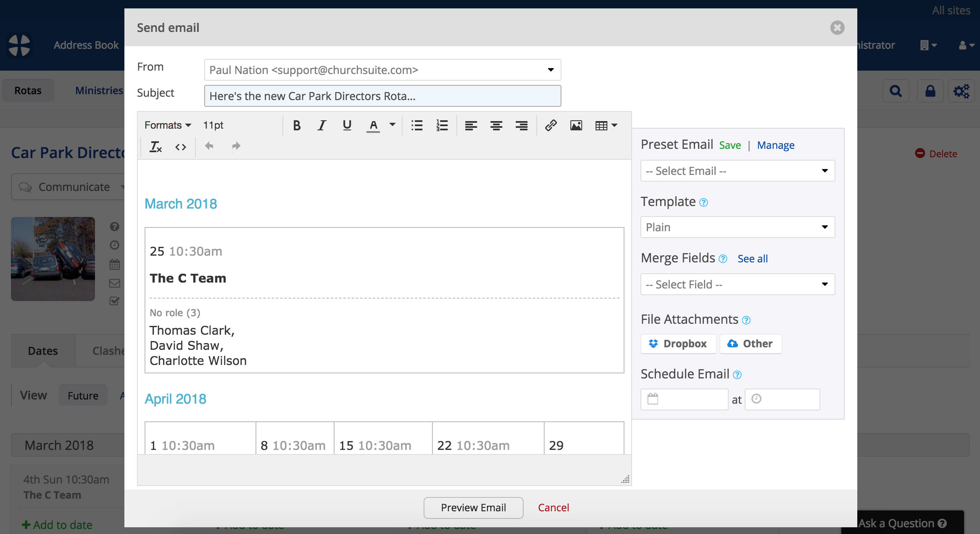The height and width of the screenshot is (534, 980).
Task: Click the Preview Email button
Action: [473, 508]
